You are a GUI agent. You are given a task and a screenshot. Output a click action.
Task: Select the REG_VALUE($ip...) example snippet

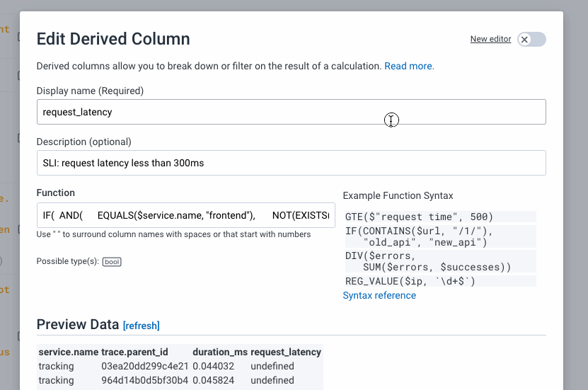pos(410,281)
